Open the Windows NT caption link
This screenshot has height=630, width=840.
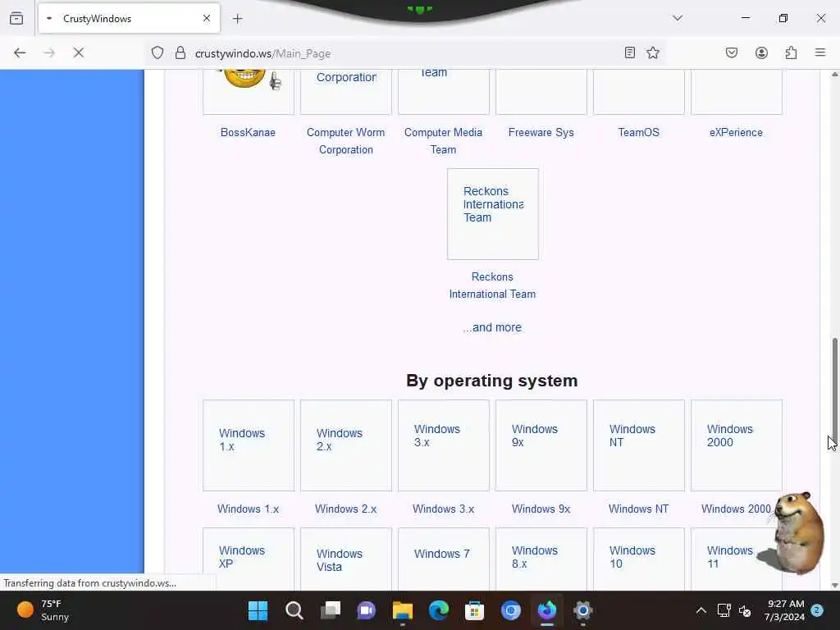638,509
